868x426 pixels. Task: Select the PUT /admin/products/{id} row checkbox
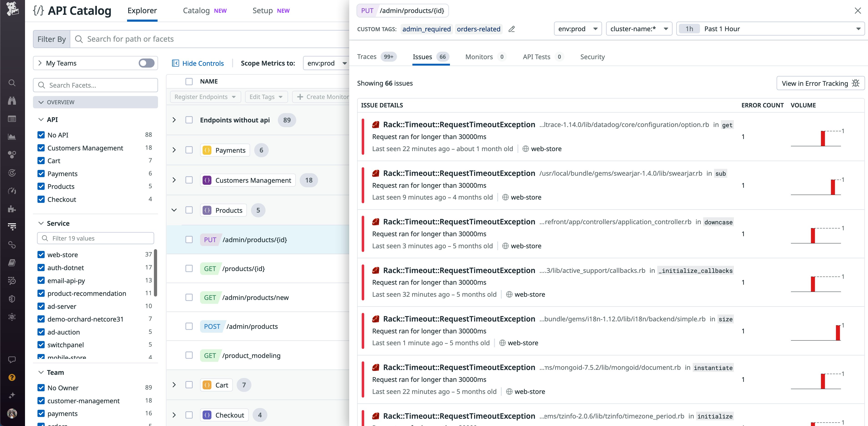click(189, 239)
